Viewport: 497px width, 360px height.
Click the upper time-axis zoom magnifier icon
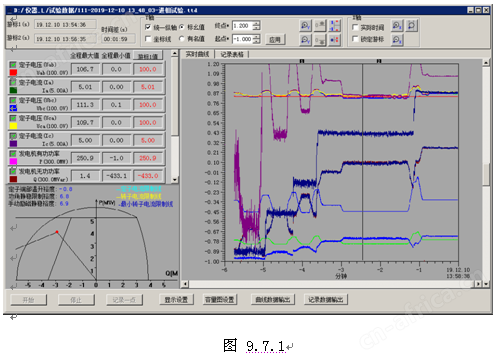click(397, 26)
